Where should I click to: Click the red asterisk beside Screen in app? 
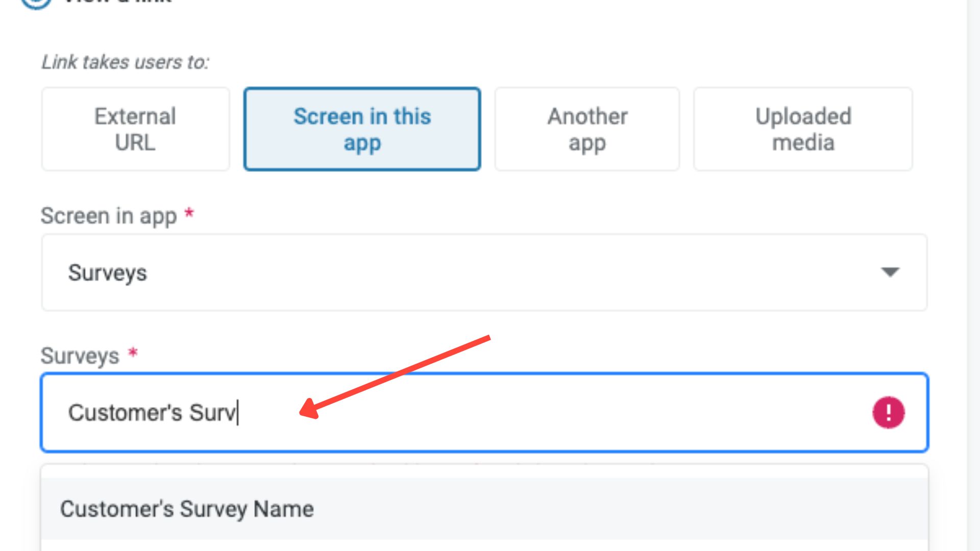189,213
